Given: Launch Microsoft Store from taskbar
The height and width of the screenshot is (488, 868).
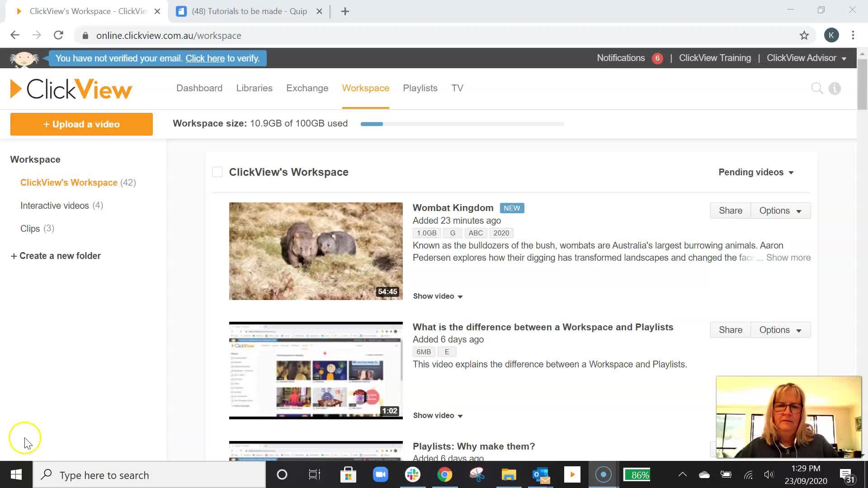Looking at the screenshot, I should [x=348, y=475].
